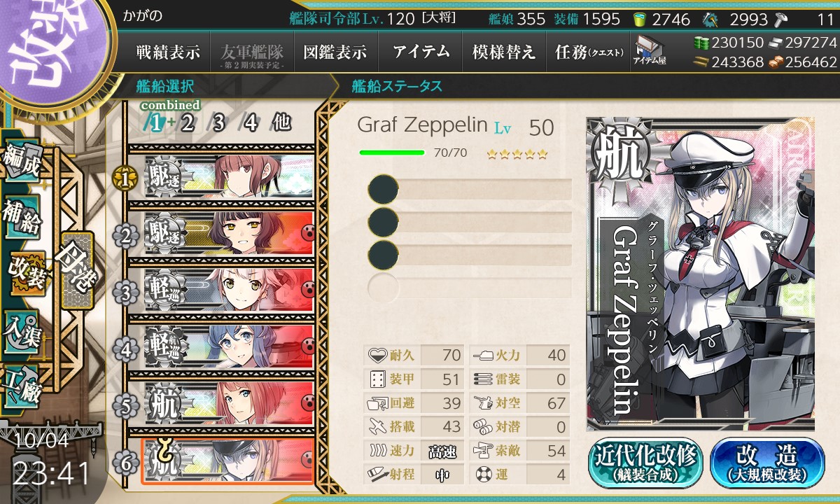Open the アイテム屋 shop icon
This screenshot has height=504, width=840.
click(x=650, y=51)
